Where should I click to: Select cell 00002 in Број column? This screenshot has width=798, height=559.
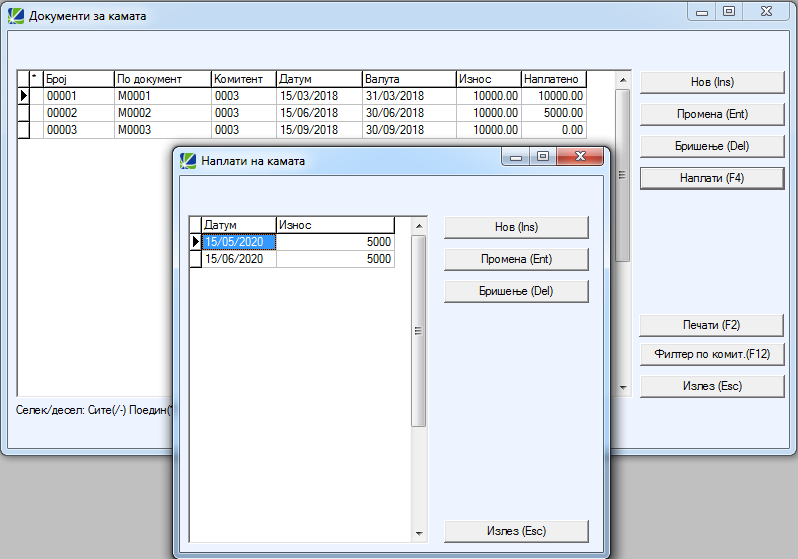click(78, 113)
